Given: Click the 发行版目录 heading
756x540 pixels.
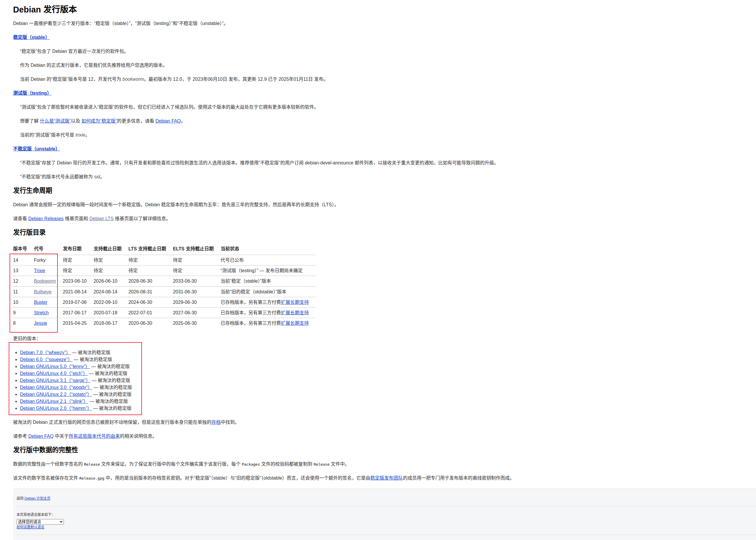Looking at the screenshot, I should tap(30, 232).
